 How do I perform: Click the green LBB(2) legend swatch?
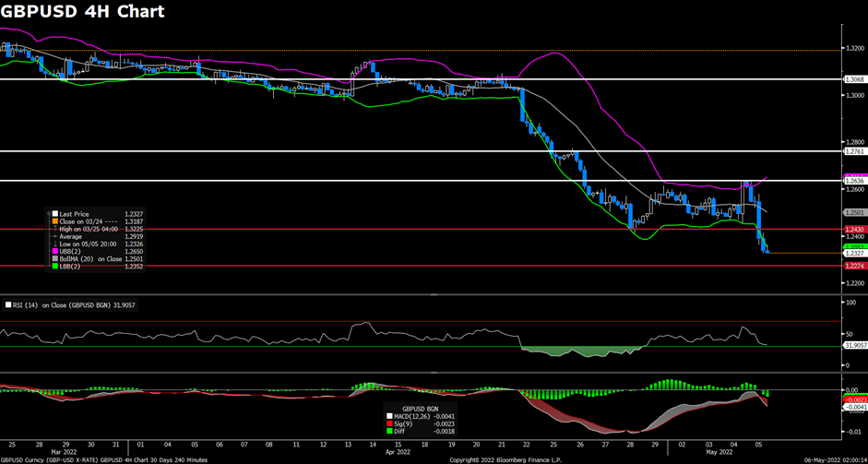click(x=54, y=267)
